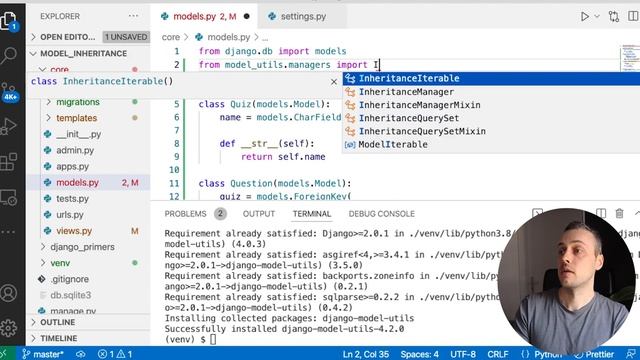The width and height of the screenshot is (640, 360).
Task: Change file encoding UTF-8 in status bar
Action: coord(463,354)
